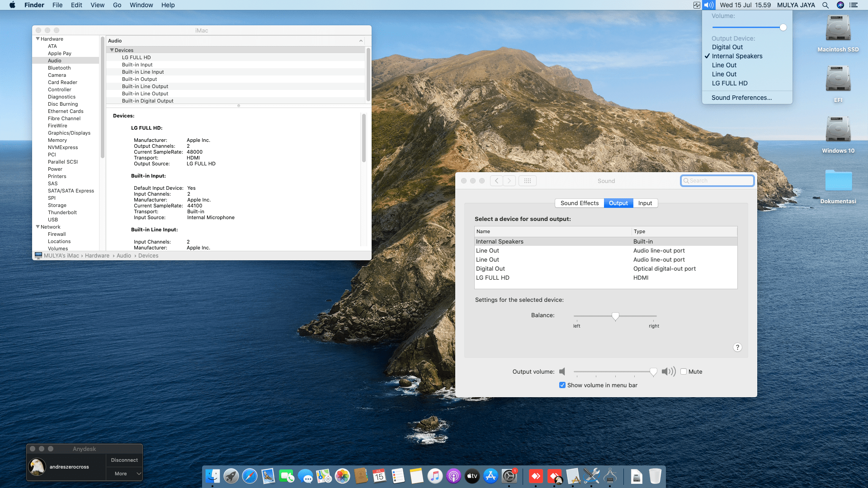This screenshot has height=488, width=868.
Task: Open System Preferences from the Dock
Action: [x=509, y=476]
